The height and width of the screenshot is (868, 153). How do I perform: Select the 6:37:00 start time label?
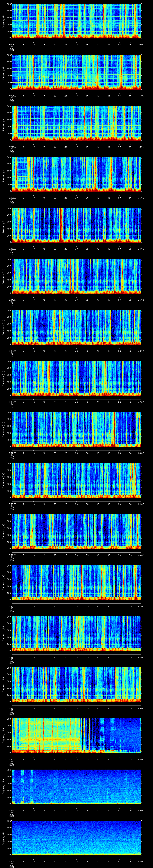[x=12, y=453]
